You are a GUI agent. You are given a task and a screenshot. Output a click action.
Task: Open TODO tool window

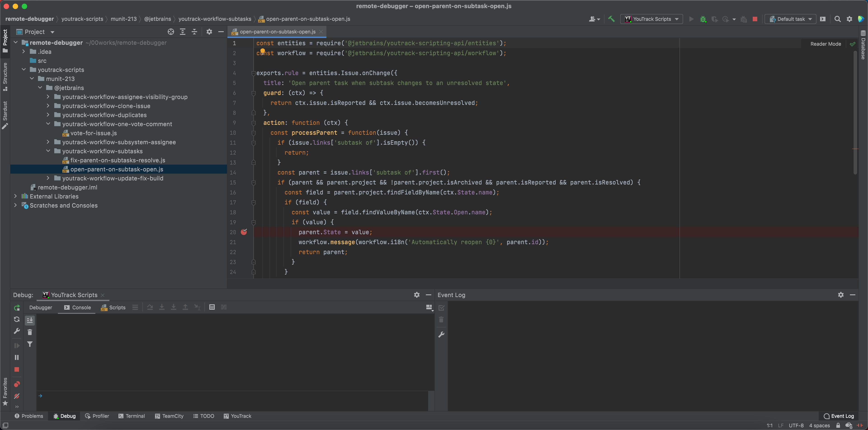(x=203, y=416)
